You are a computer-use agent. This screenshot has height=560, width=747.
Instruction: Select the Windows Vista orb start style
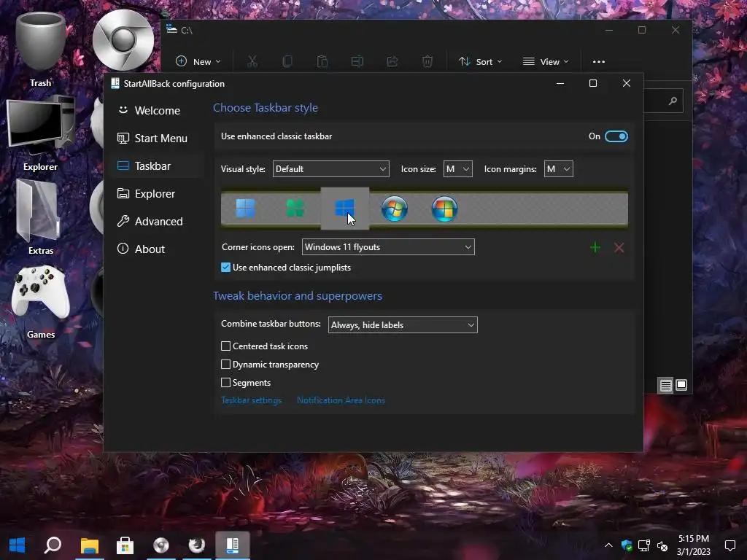click(444, 209)
